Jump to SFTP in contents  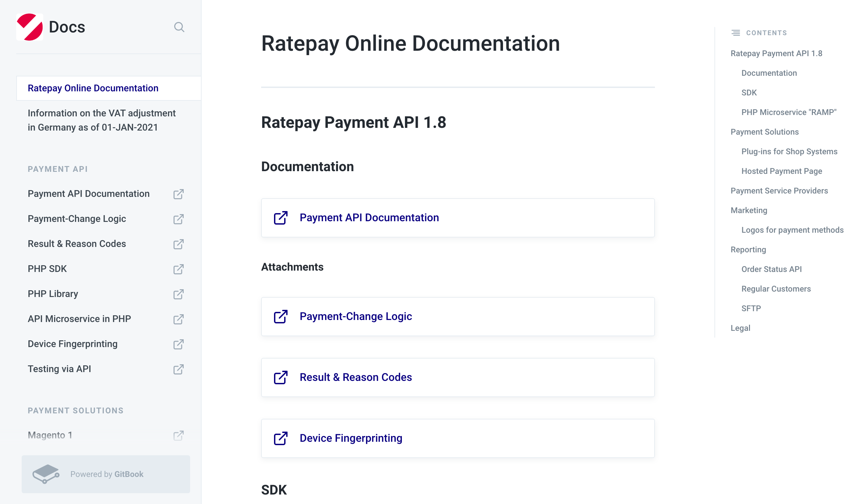click(x=751, y=308)
